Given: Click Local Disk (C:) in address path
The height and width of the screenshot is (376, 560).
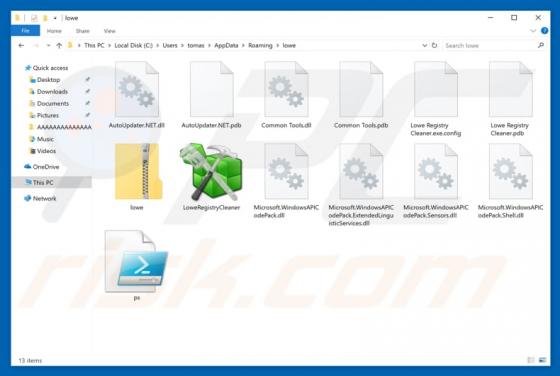Looking at the screenshot, I should 134,45.
